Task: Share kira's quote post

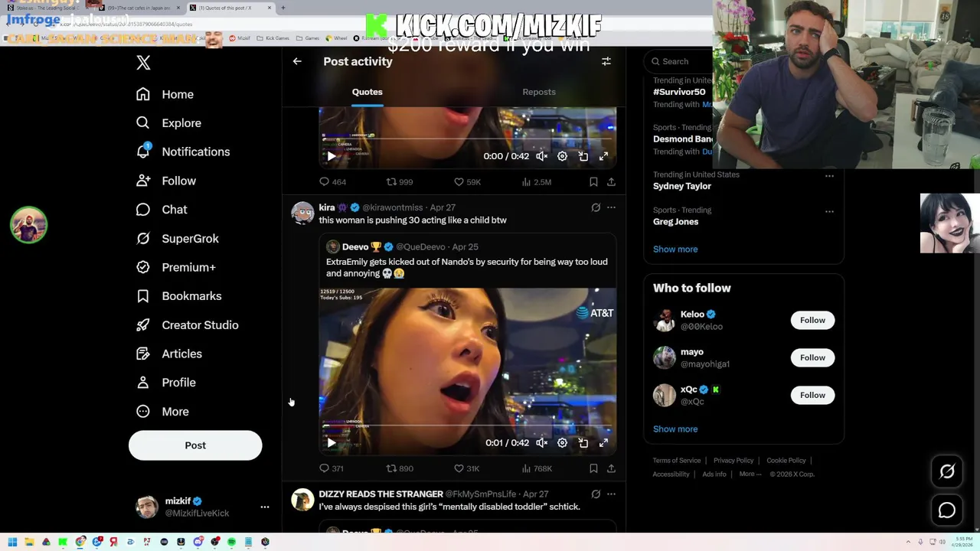Action: pos(611,468)
